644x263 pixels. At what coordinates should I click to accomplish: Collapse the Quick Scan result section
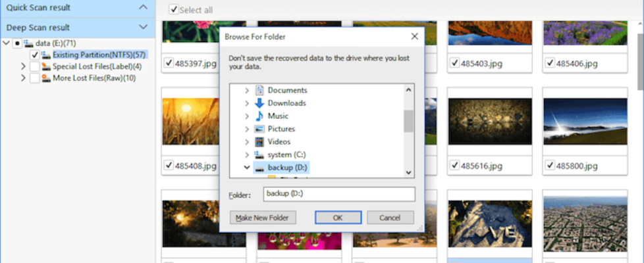[x=144, y=7]
